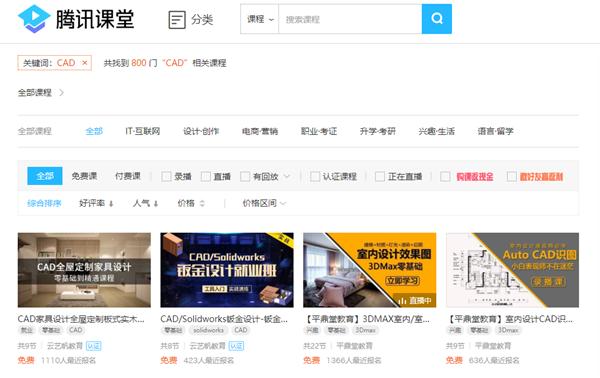Choose 综合排序 sorting
This screenshot has width=600, height=378.
coord(44,203)
